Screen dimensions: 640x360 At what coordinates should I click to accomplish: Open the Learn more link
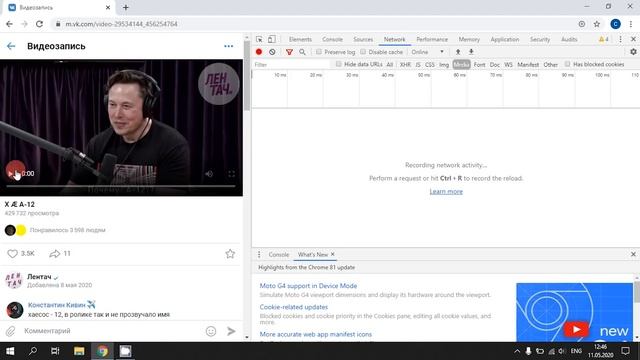pos(446,191)
